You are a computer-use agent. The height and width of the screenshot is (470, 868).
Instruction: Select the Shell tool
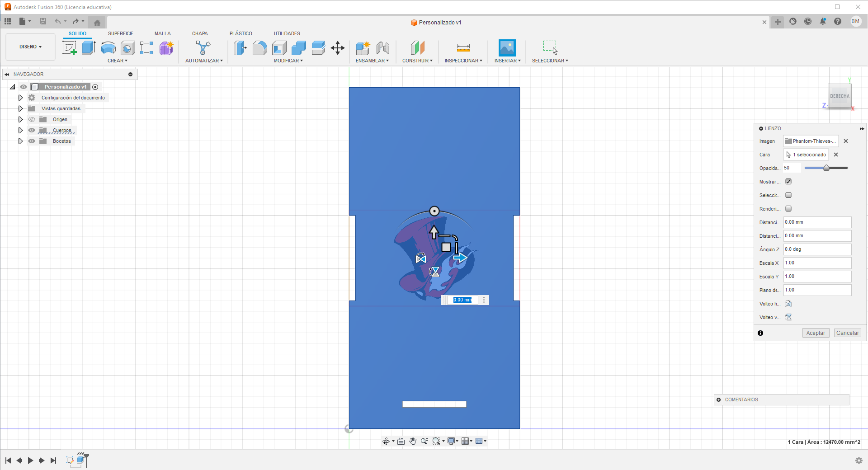pyautogui.click(x=279, y=48)
